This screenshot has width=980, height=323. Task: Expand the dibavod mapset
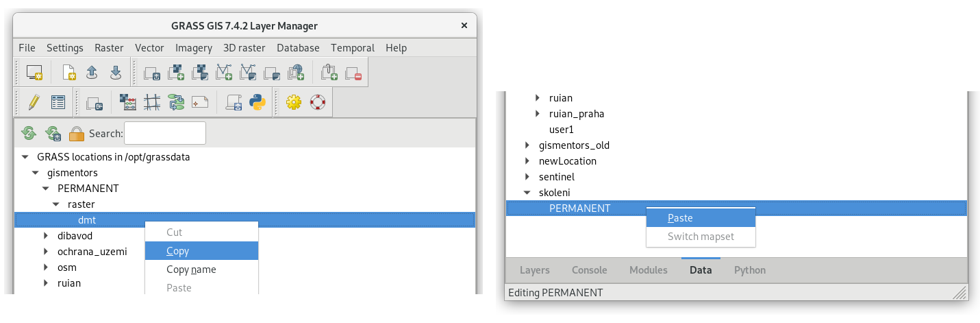pos(46,236)
